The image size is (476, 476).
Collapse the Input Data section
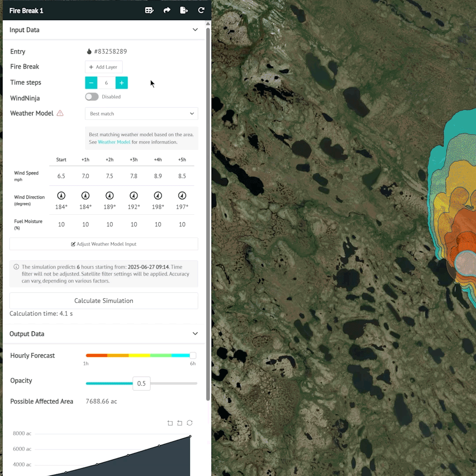195,30
